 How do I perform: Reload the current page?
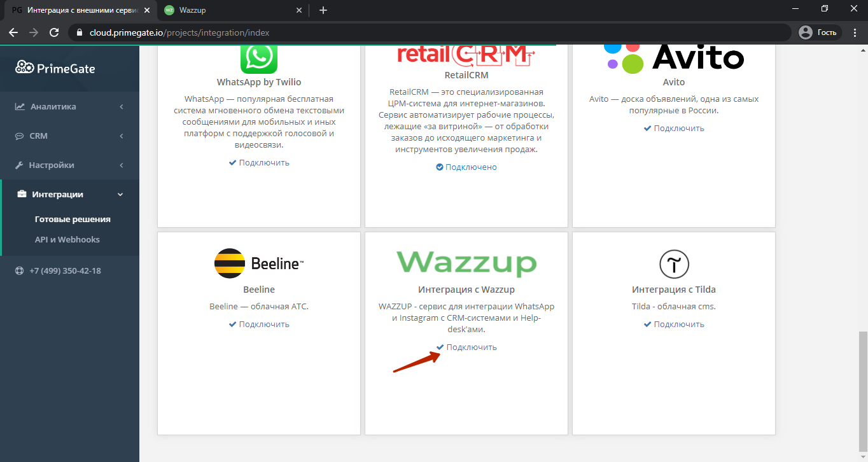[x=54, y=32]
